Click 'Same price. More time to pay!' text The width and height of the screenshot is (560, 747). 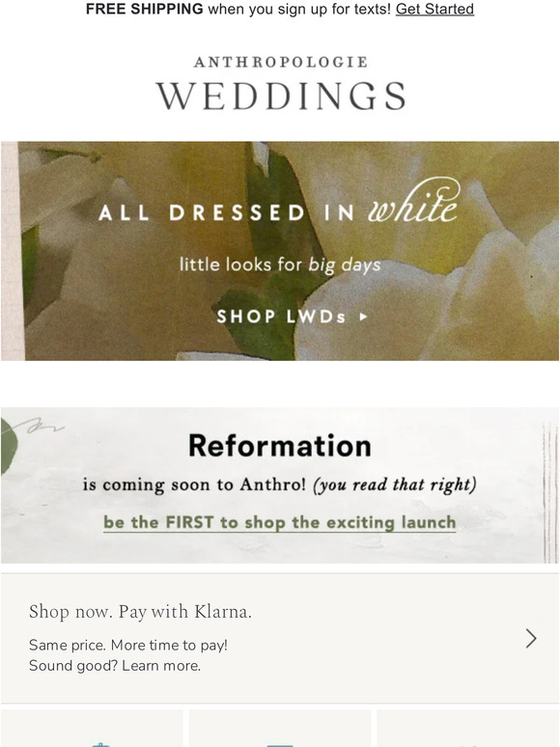(128, 645)
